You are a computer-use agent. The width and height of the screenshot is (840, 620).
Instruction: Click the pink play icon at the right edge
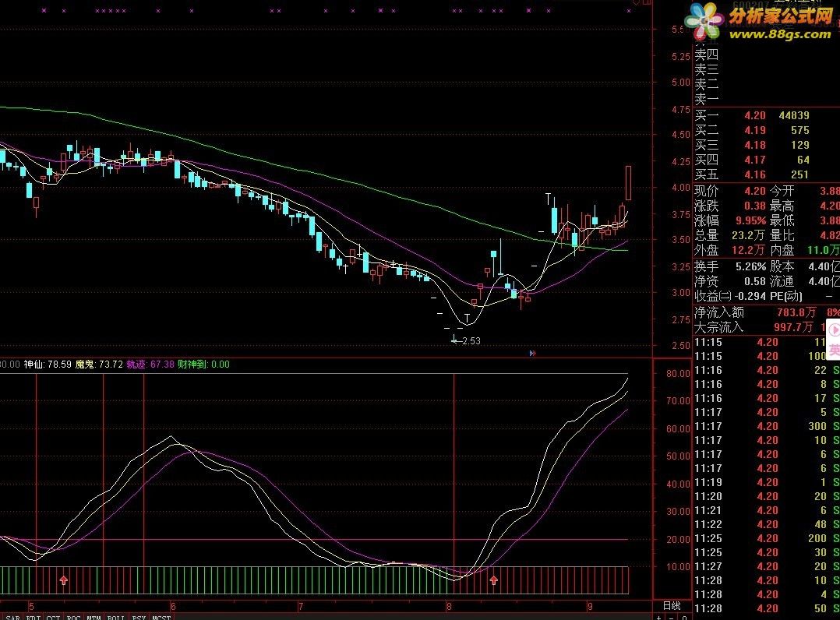point(834,330)
